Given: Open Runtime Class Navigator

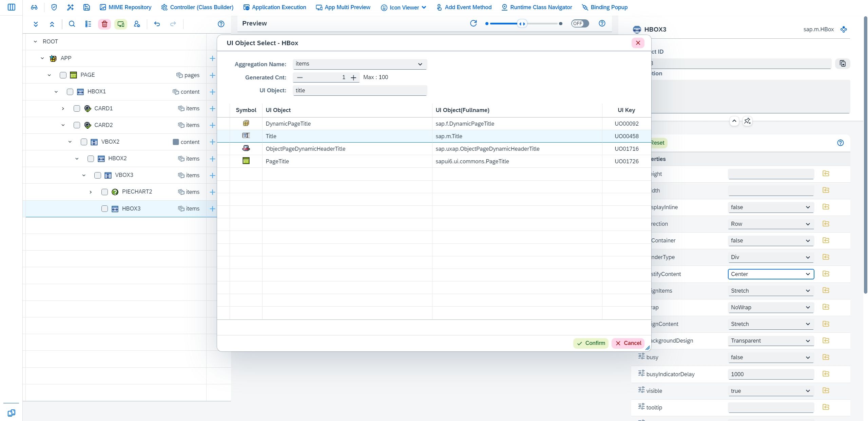Looking at the screenshot, I should [537, 7].
